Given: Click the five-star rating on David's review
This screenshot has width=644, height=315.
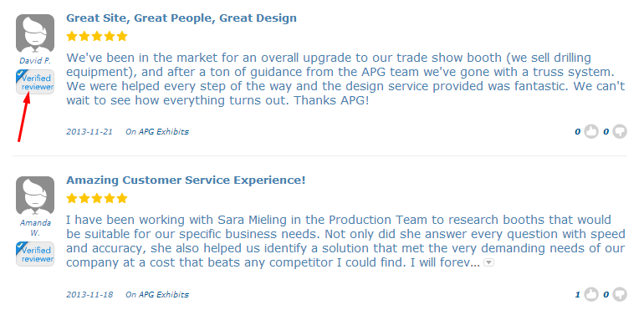Looking at the screenshot, I should coord(97,37).
